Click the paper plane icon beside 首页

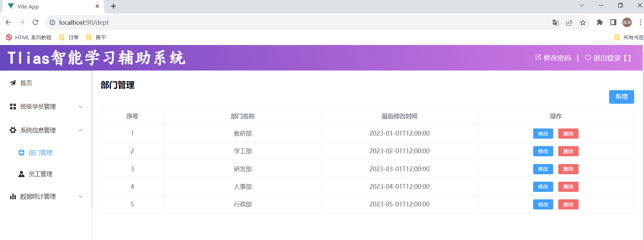(x=13, y=83)
